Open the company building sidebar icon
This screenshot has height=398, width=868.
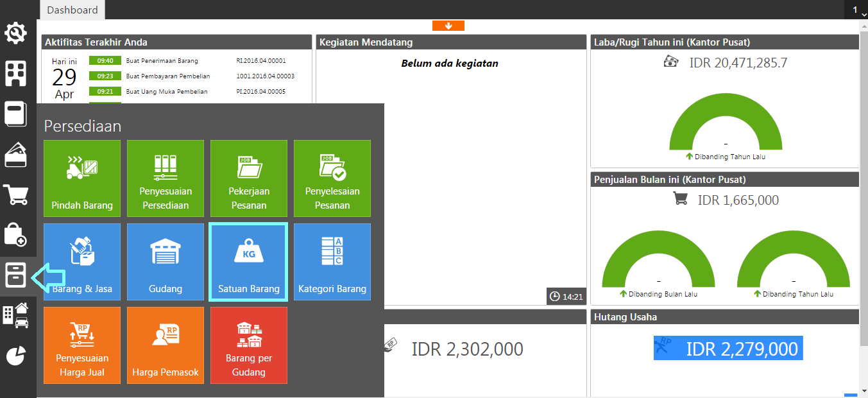coord(16,74)
